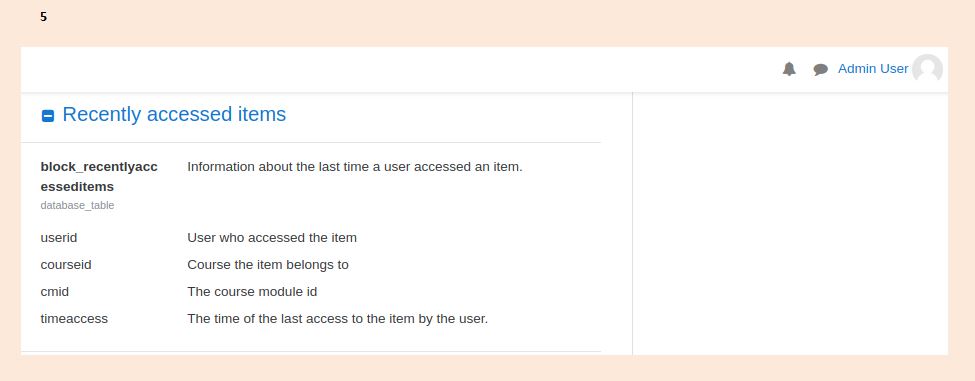
Task: Click 'User who accessed the item' description
Action: [272, 237]
